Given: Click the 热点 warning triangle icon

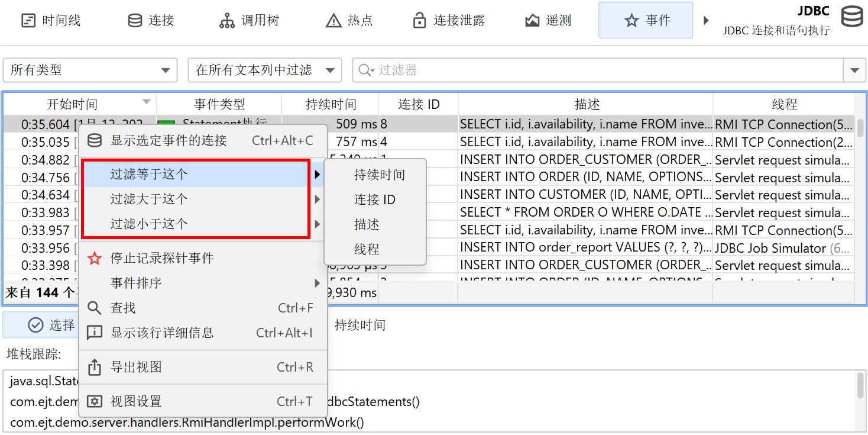Looking at the screenshot, I should click(x=333, y=21).
